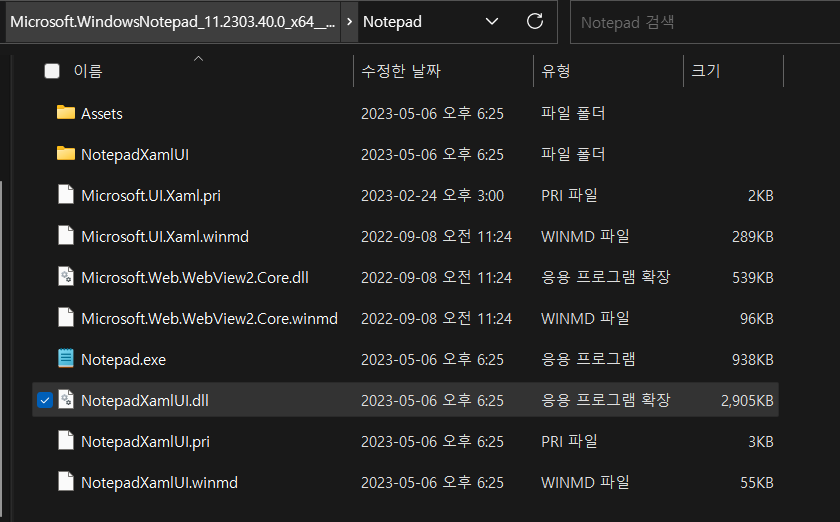This screenshot has height=522, width=840.
Task: Select the Assets folder name
Action: pyautogui.click(x=102, y=114)
